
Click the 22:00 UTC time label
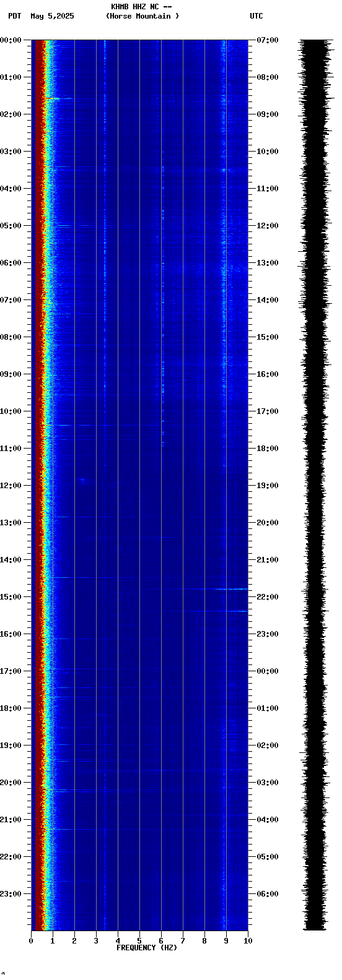coord(268,597)
